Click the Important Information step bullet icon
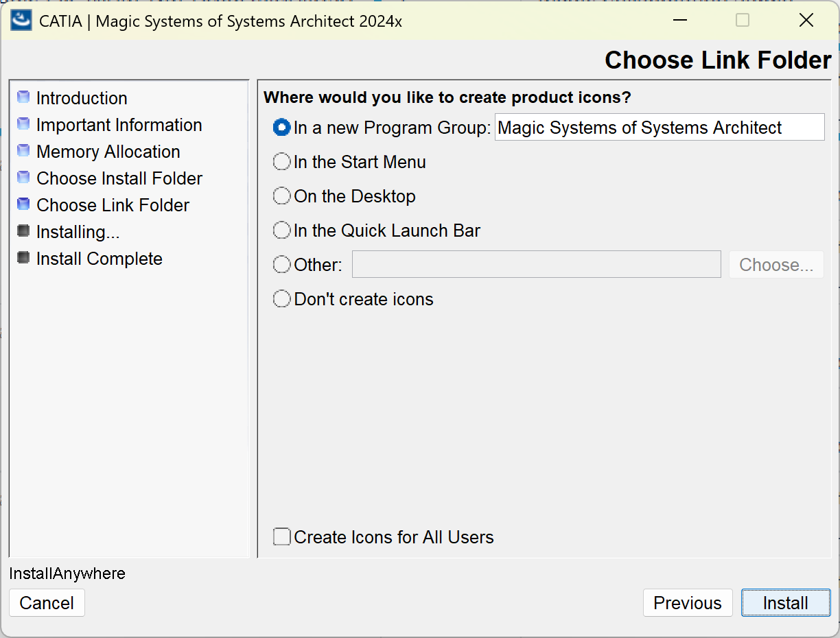 pyautogui.click(x=23, y=124)
